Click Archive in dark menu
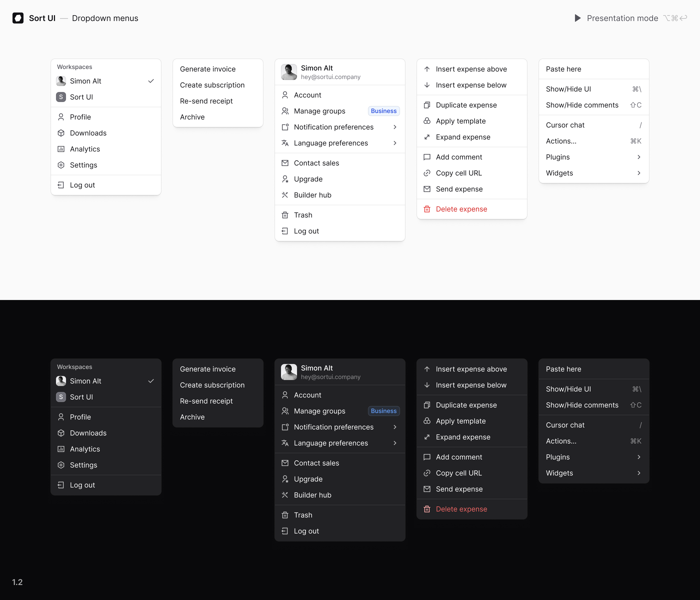 pyautogui.click(x=218, y=417)
